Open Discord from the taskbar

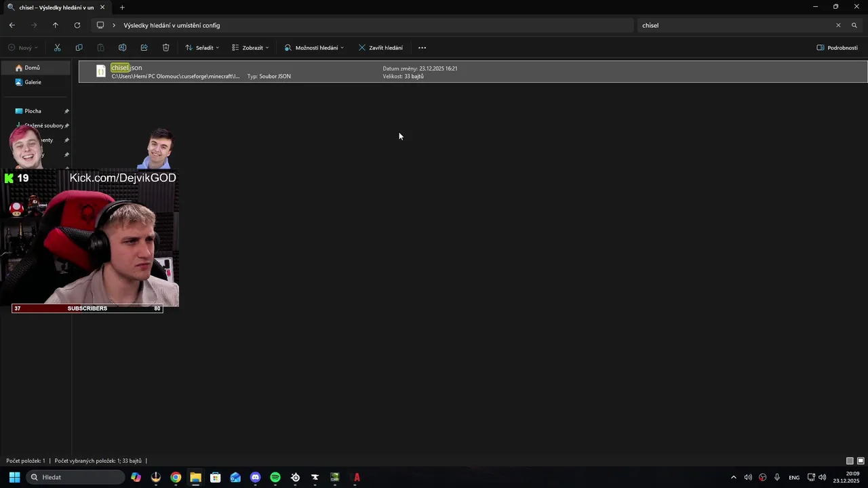click(255, 477)
